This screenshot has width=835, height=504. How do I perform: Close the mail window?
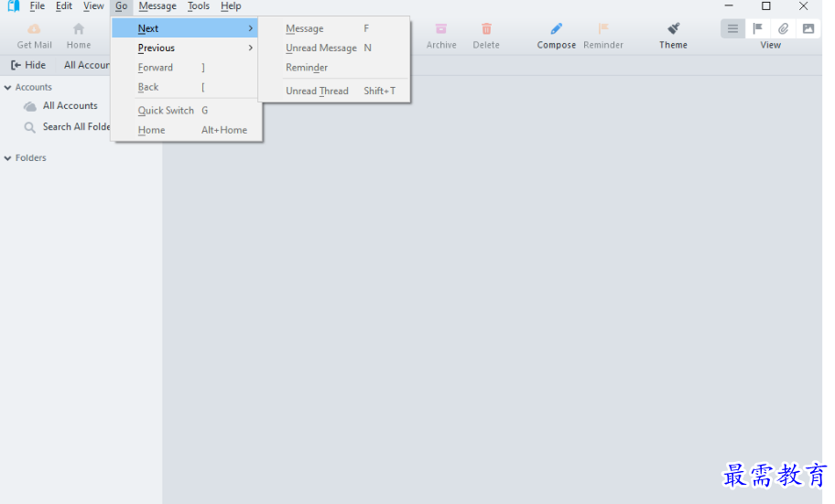tap(803, 5)
